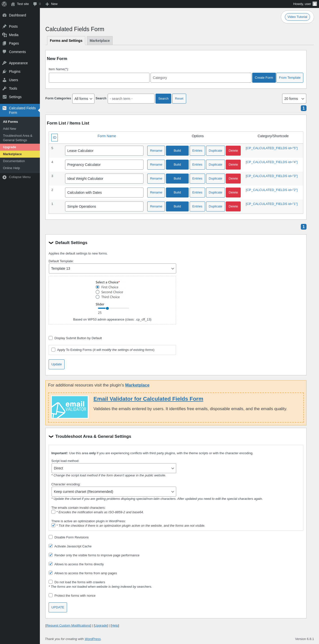This screenshot has height=644, width=319.
Task: Switch to Forms and Settings tab
Action: [x=66, y=41]
